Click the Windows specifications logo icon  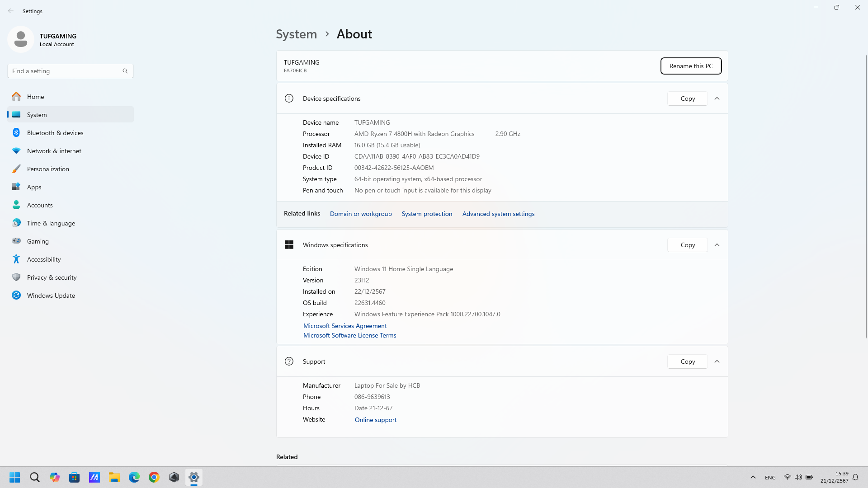pos(289,245)
